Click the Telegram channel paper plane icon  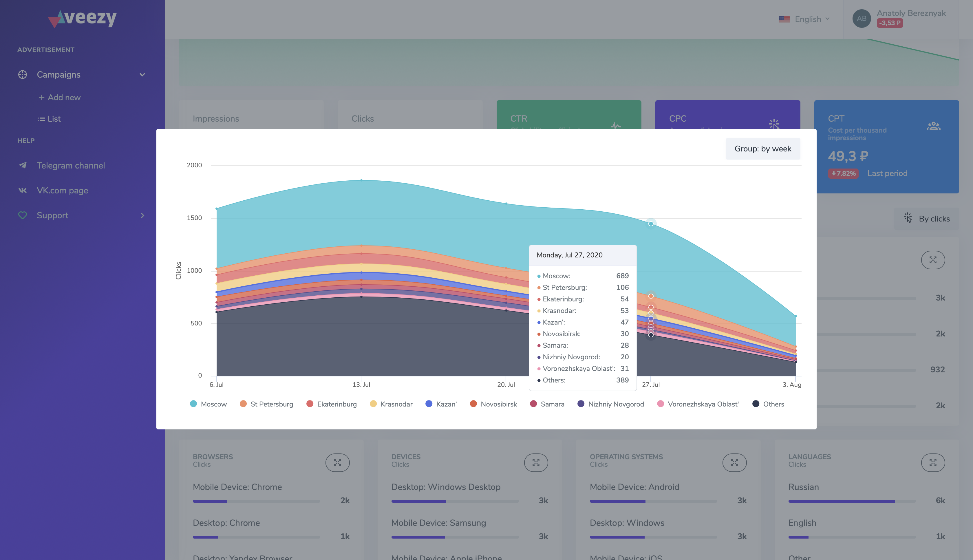tap(23, 165)
